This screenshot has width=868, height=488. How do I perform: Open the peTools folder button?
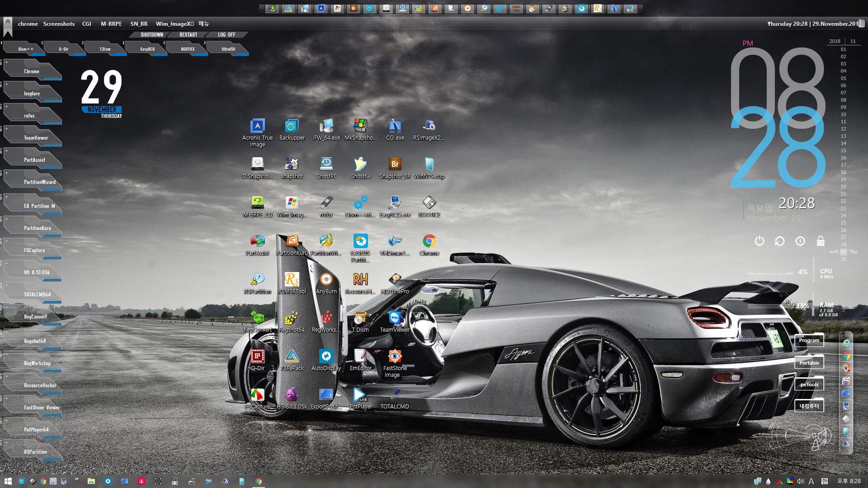click(809, 385)
